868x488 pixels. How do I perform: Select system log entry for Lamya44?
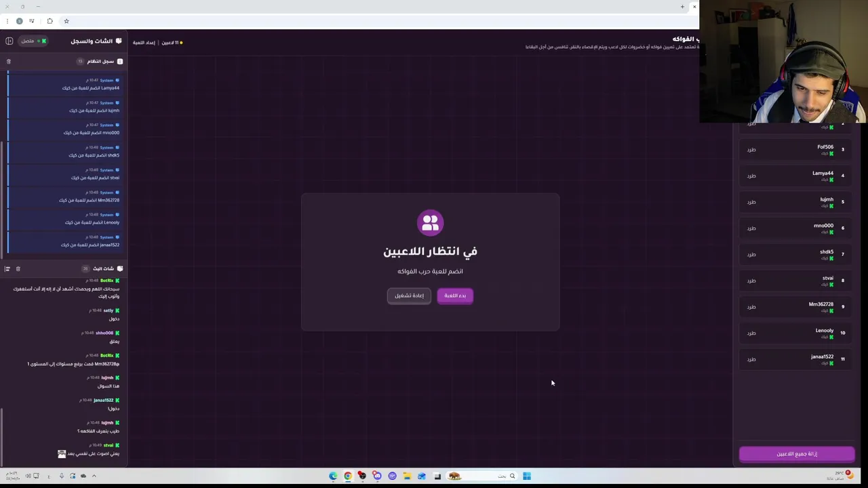click(x=65, y=84)
